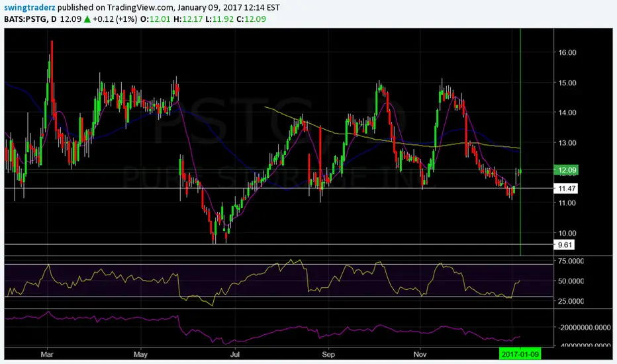This screenshot has height=364, width=617.
Task: Click the 50.0000 RSI axis label
Action: click(571, 281)
